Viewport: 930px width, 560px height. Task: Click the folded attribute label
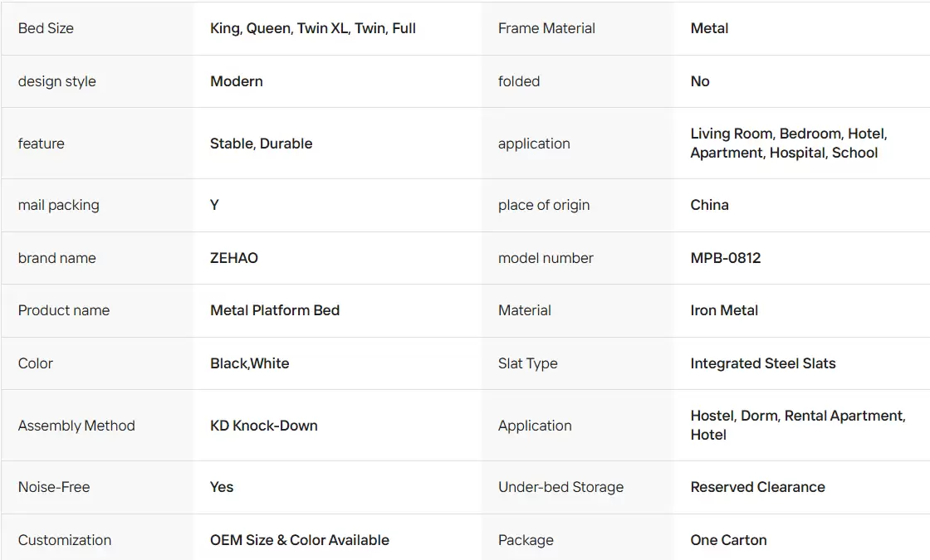coord(519,81)
